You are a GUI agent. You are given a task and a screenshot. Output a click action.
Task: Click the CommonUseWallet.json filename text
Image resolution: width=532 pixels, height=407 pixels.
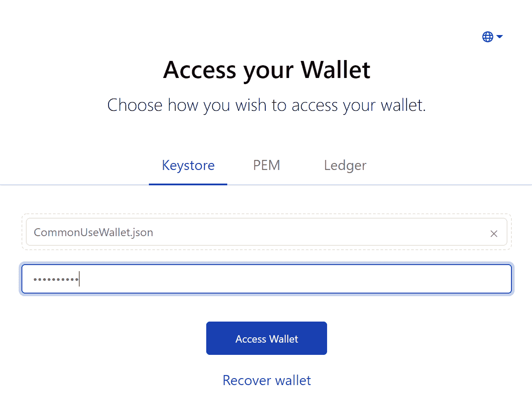click(x=93, y=232)
